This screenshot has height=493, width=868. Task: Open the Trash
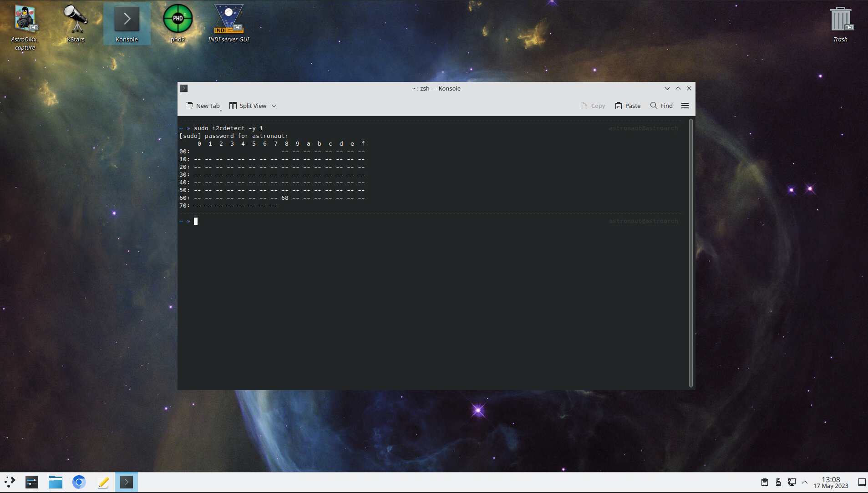click(x=840, y=18)
